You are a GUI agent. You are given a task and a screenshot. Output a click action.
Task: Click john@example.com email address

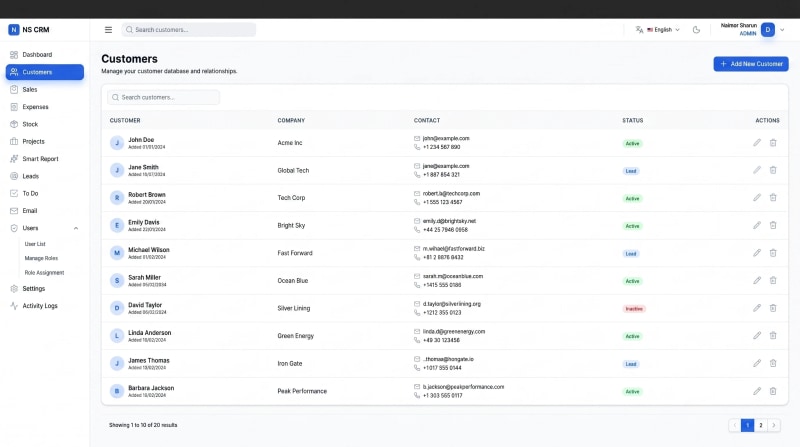pyautogui.click(x=446, y=138)
